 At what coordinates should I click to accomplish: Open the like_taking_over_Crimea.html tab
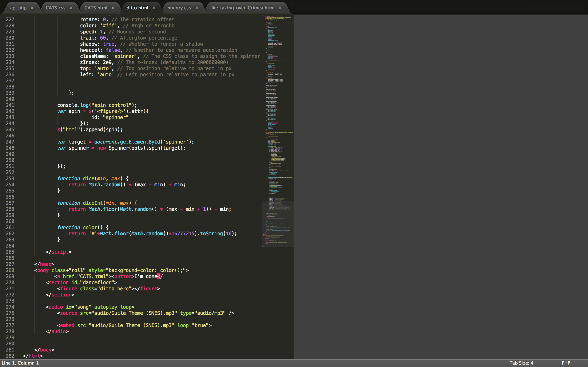[242, 8]
